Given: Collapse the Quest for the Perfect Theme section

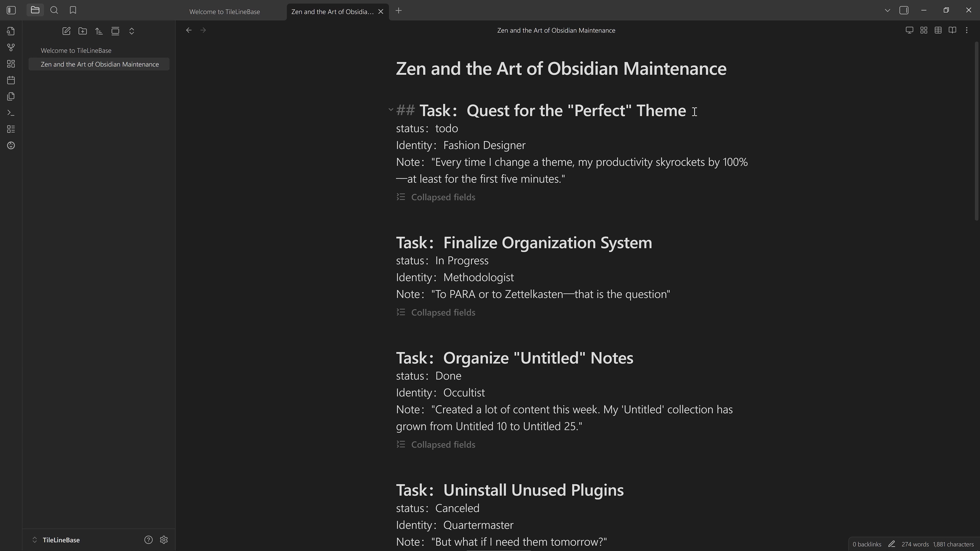Looking at the screenshot, I should pyautogui.click(x=391, y=110).
